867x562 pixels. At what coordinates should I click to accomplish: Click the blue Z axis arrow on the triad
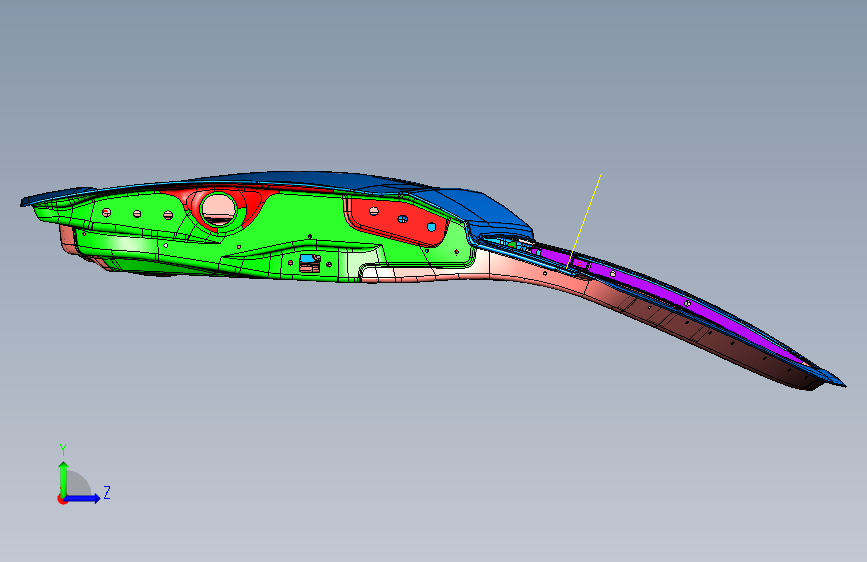[82, 498]
